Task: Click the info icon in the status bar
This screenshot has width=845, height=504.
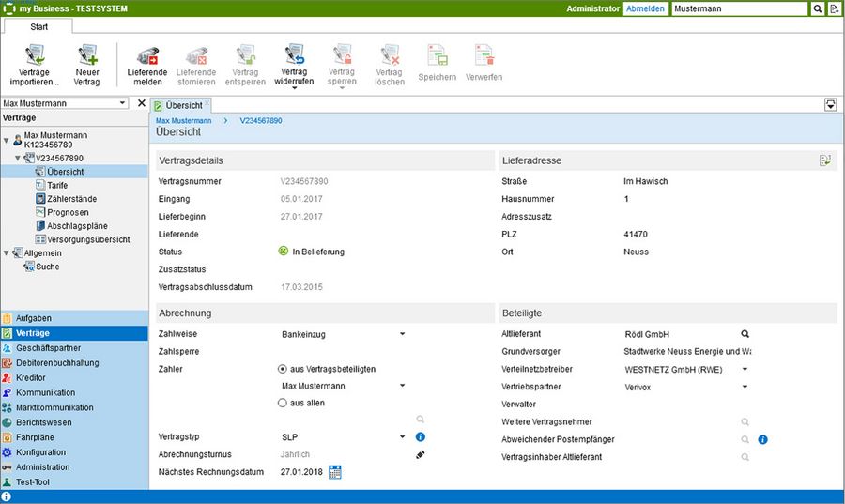Action: click(6, 496)
